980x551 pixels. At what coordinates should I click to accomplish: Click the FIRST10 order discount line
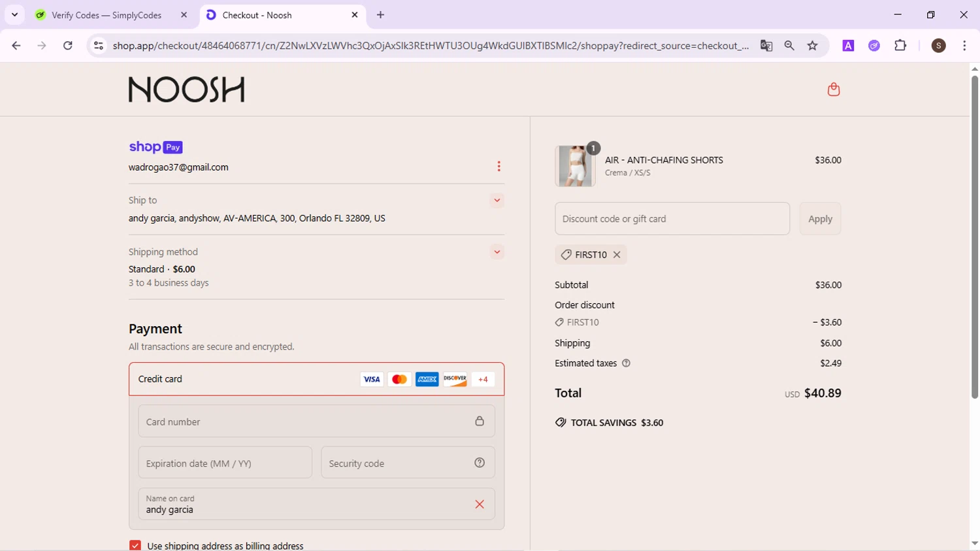point(698,322)
